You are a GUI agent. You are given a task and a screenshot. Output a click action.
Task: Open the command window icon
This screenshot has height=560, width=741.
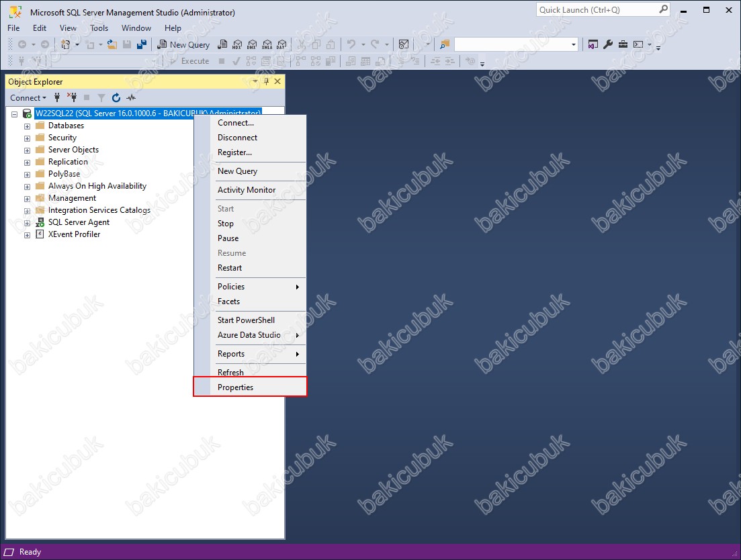638,44
